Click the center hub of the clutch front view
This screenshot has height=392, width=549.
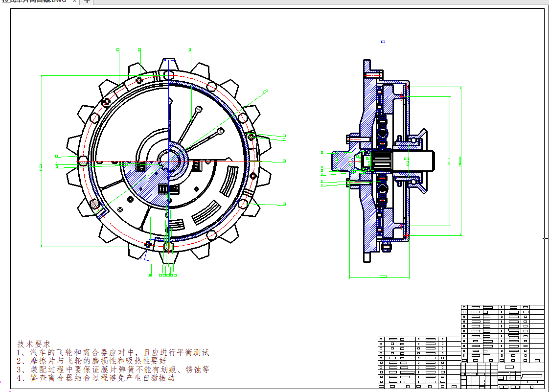(x=168, y=161)
